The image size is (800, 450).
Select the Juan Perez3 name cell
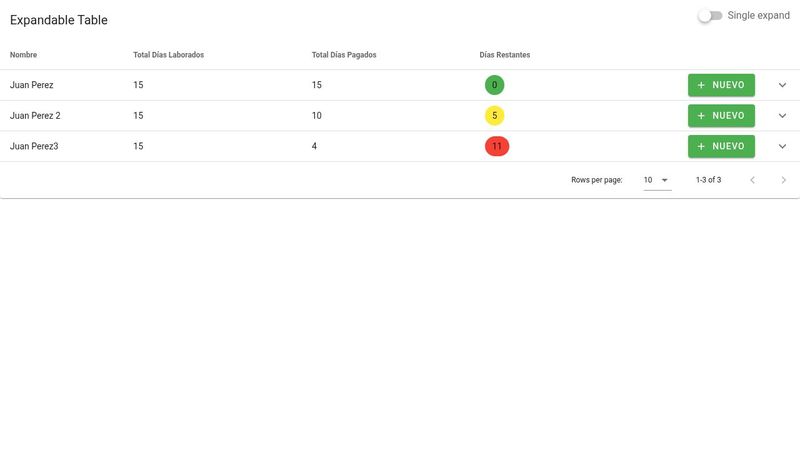34,146
